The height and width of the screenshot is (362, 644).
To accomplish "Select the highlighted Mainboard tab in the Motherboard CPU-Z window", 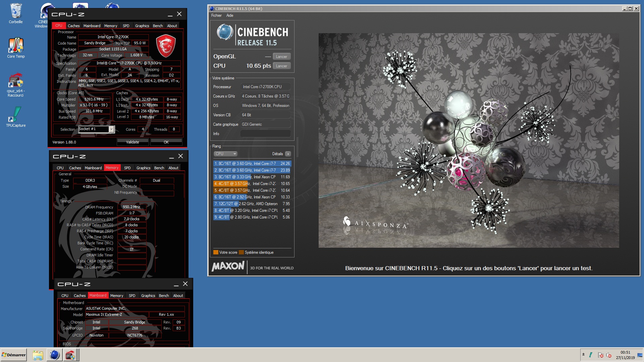I will tap(98, 295).
